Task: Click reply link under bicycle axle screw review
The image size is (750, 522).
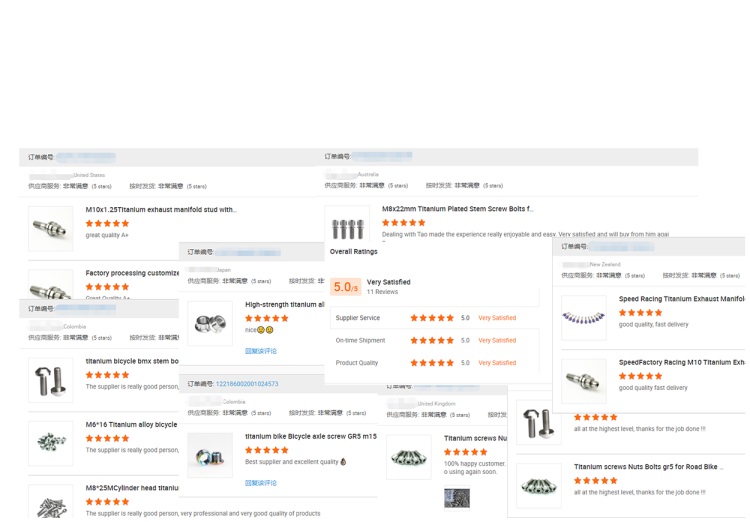Action: (x=261, y=483)
